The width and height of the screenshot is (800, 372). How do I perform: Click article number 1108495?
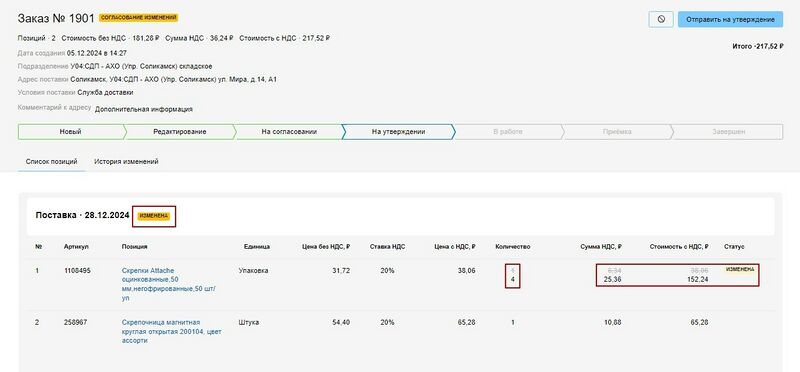pos(77,271)
